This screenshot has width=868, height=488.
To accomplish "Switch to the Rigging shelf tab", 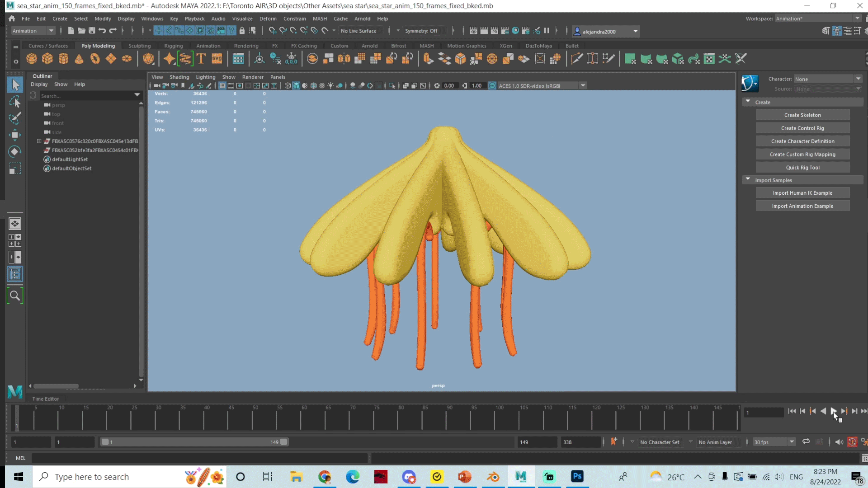I will pos(174,46).
